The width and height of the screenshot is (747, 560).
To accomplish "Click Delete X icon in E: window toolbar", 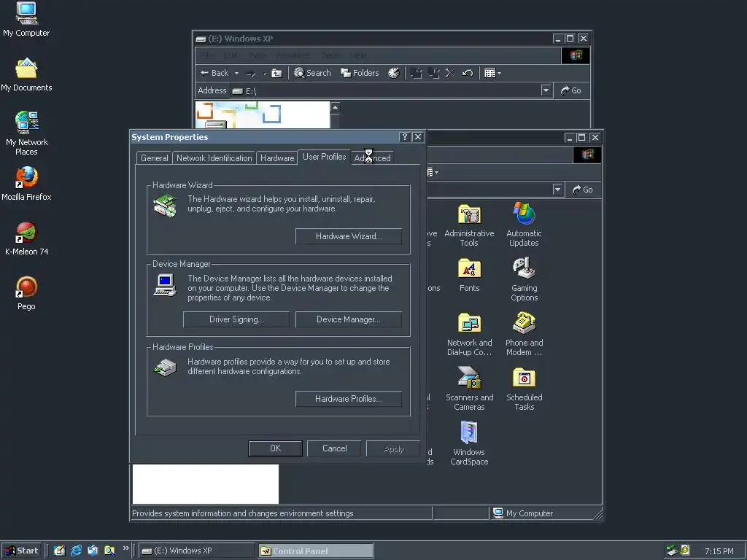I will coord(450,73).
